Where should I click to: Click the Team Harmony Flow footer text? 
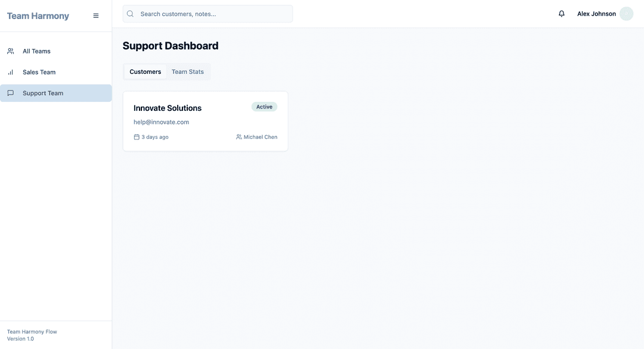click(32, 332)
